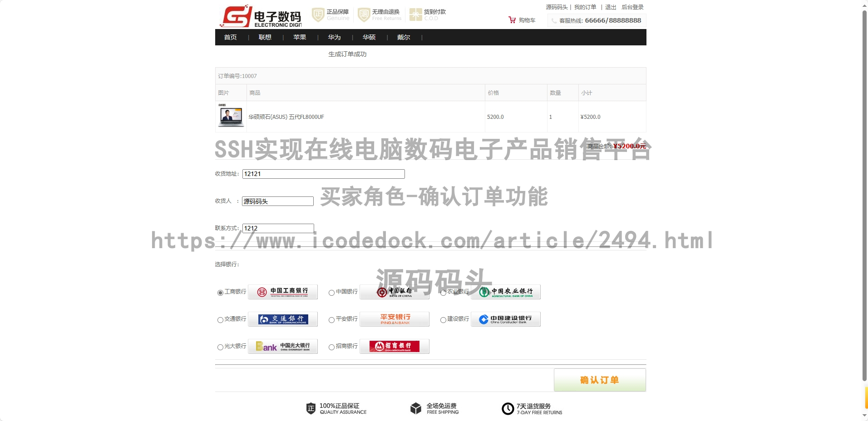This screenshot has height=421, width=868.
Task: Select the 招商银行 radio button
Action: [332, 347]
